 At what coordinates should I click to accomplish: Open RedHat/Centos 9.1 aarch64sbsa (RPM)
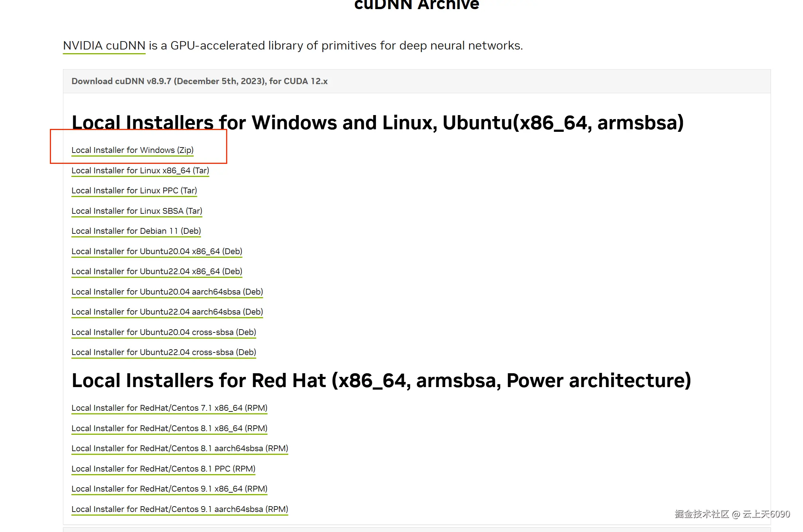[180, 509]
